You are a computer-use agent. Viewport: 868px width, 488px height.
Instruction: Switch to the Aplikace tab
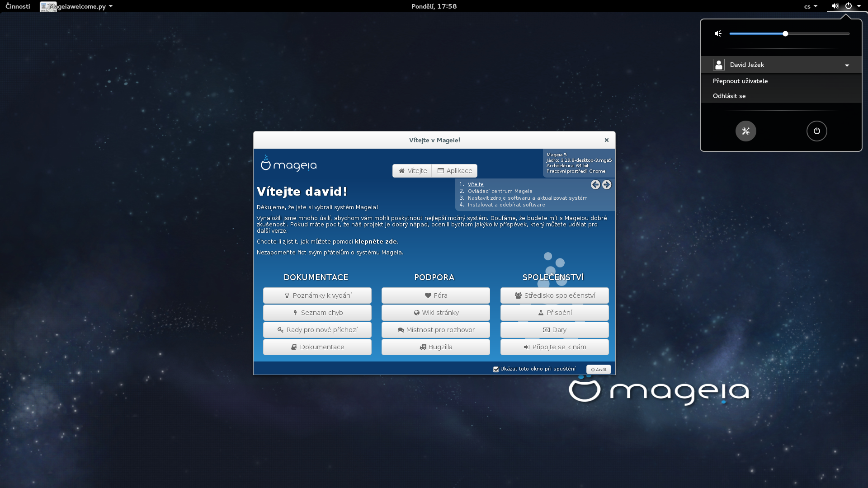(455, 171)
